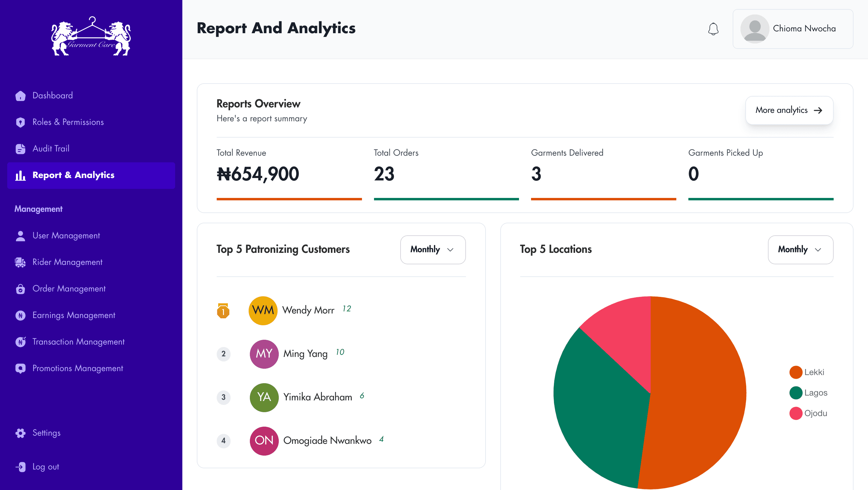
Task: Click the Settings gear icon
Action: pyautogui.click(x=20, y=433)
